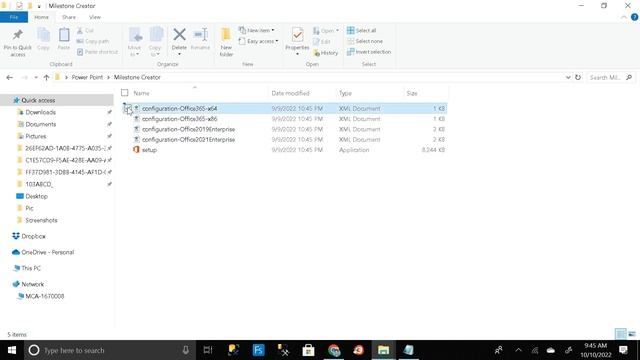This screenshot has width=640, height=360.
Task: Go back with the back arrow
Action: pos(9,78)
